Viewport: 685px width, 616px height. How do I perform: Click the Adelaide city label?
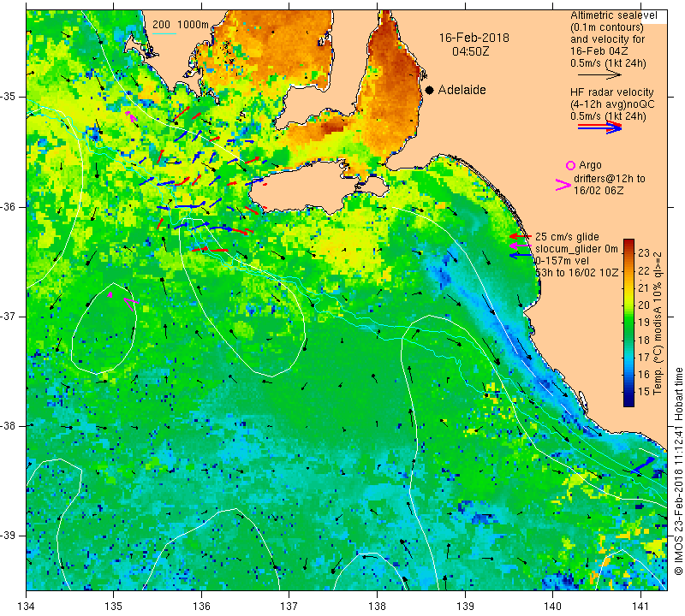point(462,90)
